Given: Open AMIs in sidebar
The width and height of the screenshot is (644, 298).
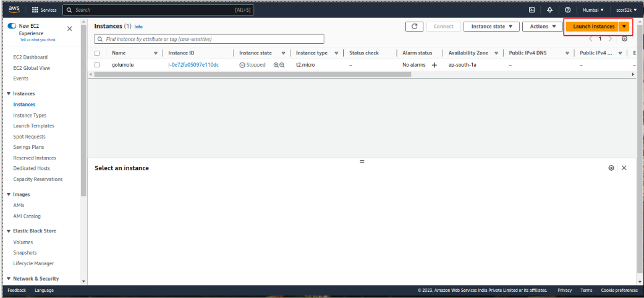Looking at the screenshot, I should [x=19, y=205].
